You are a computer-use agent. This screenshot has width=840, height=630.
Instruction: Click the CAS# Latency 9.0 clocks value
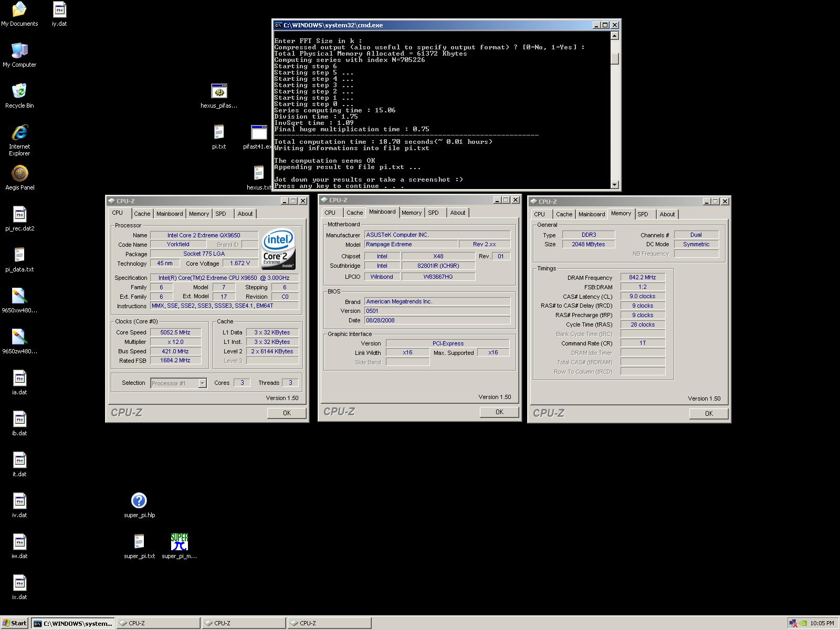click(643, 296)
